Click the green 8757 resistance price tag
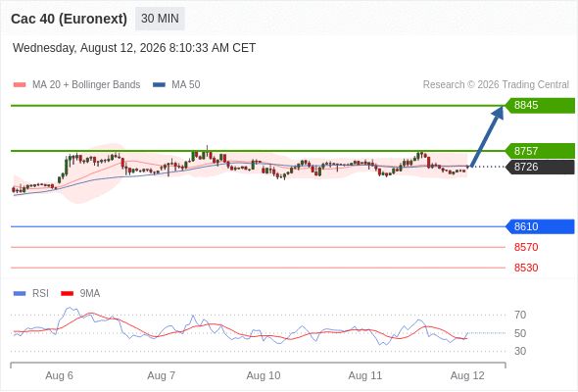This screenshot has height=392, width=578. point(540,151)
